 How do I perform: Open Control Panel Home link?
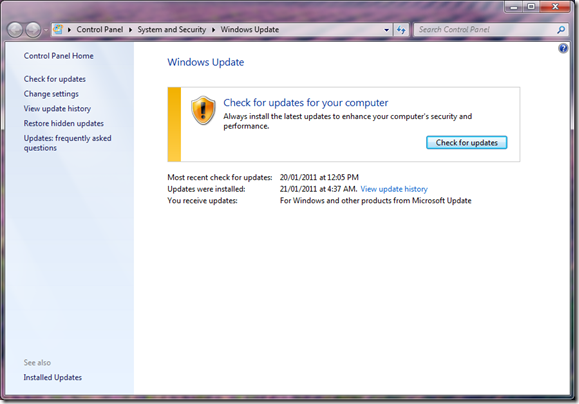58,56
